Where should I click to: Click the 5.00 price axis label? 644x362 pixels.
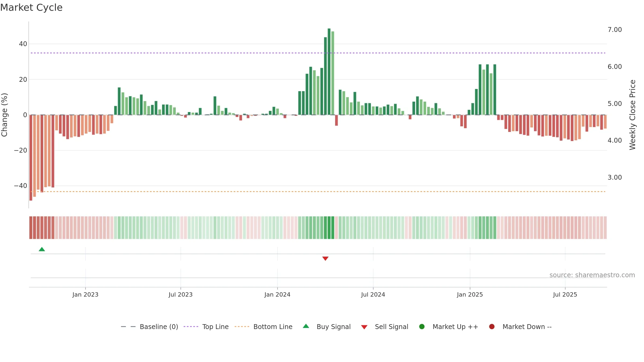(x=615, y=104)
